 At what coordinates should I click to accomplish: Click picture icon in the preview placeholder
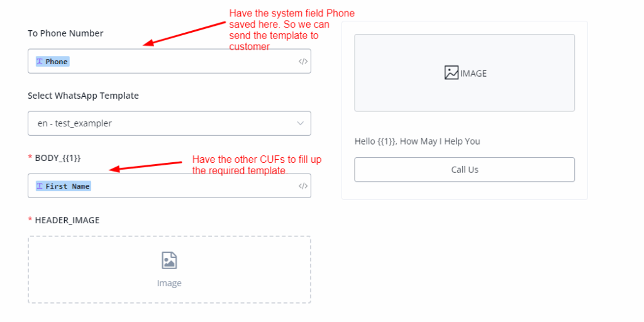click(452, 73)
